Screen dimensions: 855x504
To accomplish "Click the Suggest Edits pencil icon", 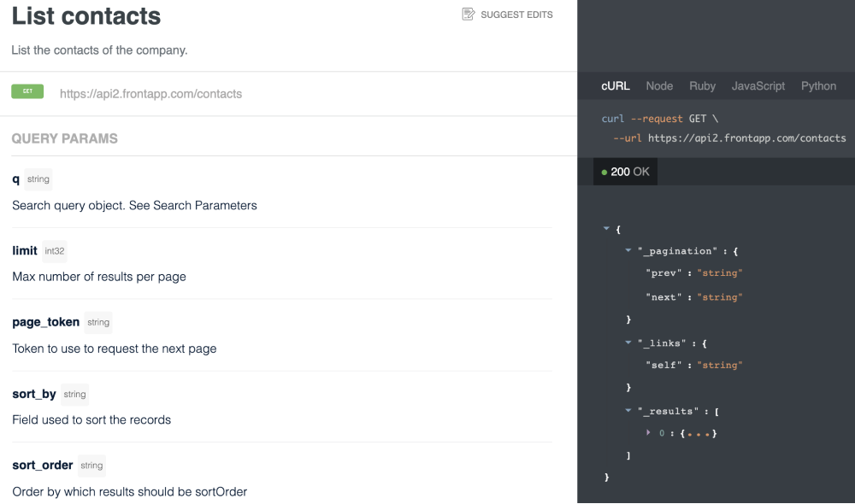I will (469, 15).
